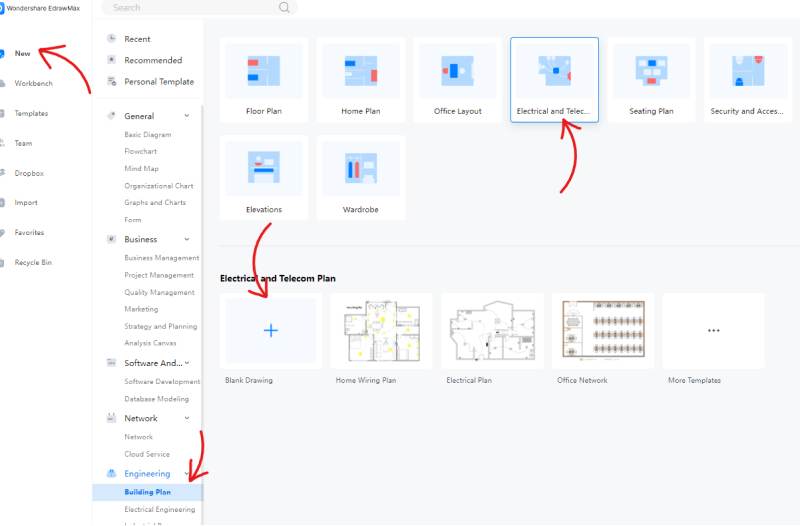Open the Electrical Plan template thumbnail
Viewport: 800px width, 526px height.
(x=492, y=331)
